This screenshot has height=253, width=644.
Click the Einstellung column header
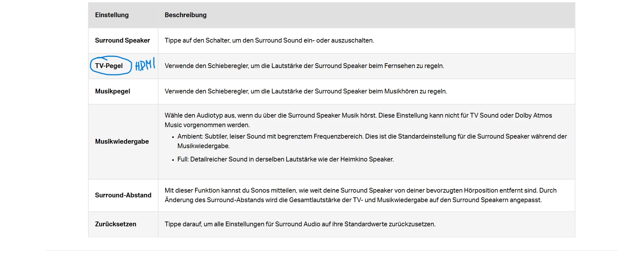point(112,15)
